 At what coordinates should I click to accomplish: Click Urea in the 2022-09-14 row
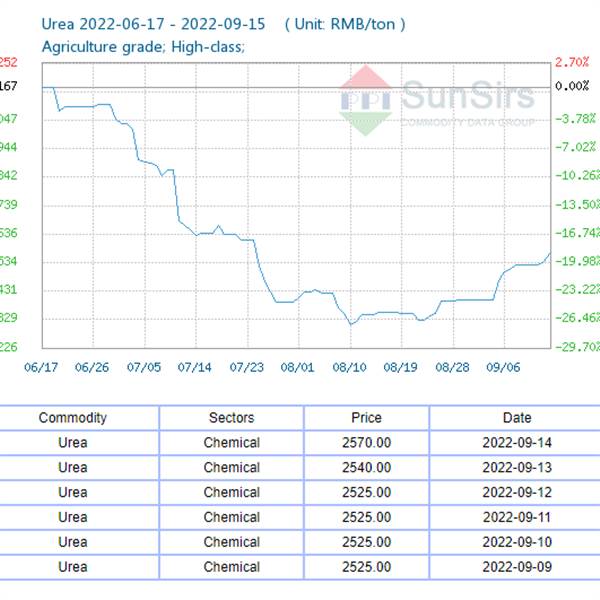[73, 443]
